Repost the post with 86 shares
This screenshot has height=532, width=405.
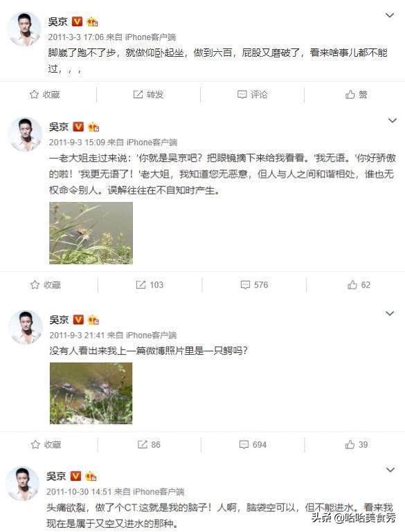(x=149, y=444)
